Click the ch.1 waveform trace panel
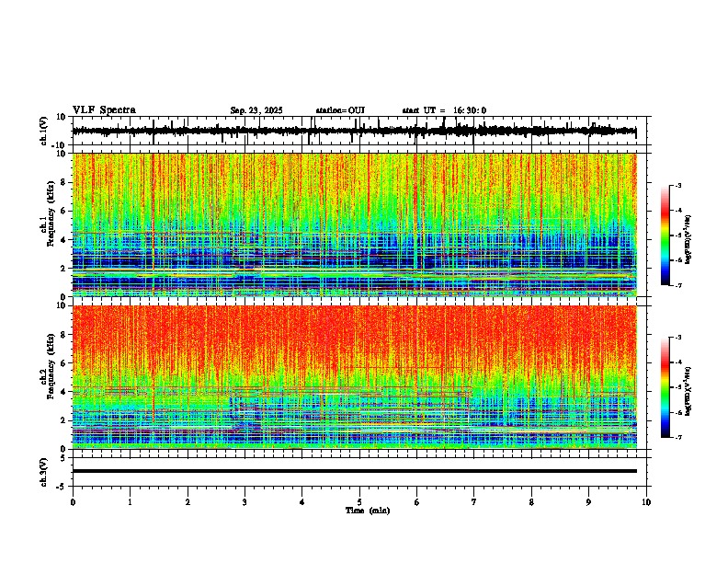The width and height of the screenshot is (728, 563). tap(361, 131)
